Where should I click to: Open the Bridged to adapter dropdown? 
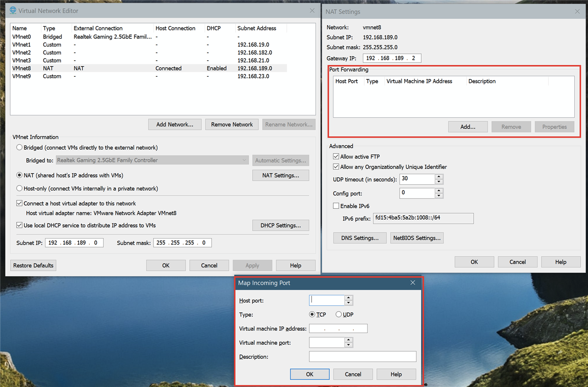pyautogui.click(x=152, y=160)
